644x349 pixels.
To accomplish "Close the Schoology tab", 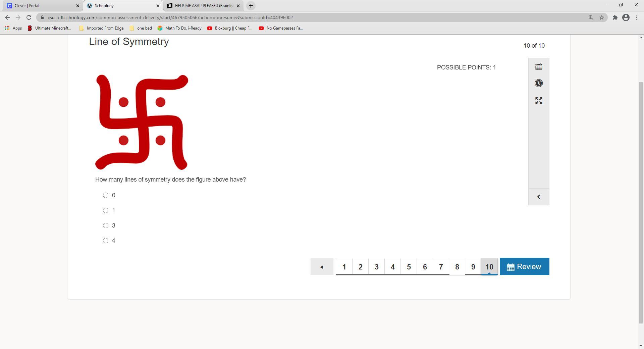I will click(x=158, y=6).
